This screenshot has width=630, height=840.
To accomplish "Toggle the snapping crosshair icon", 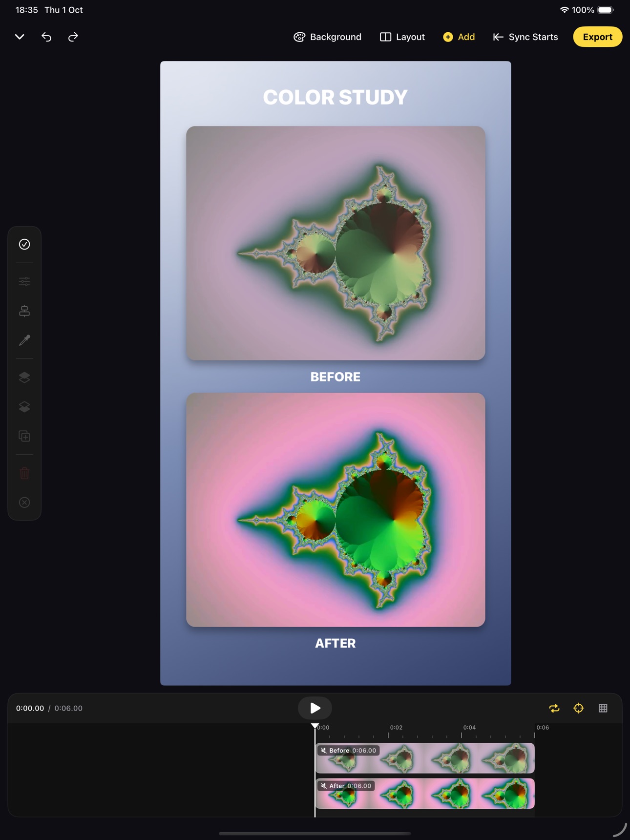I will tap(579, 708).
